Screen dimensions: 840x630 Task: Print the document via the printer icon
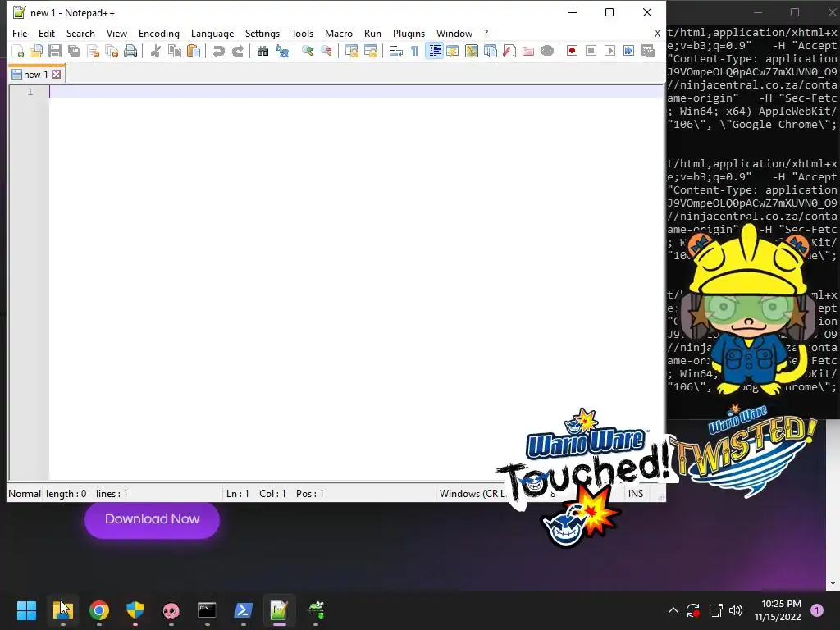(130, 51)
